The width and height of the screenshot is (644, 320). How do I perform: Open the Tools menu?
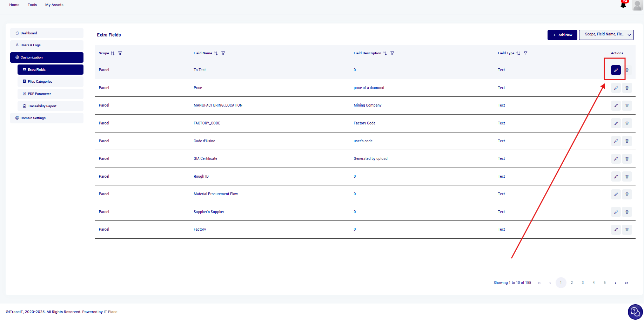[x=32, y=5]
